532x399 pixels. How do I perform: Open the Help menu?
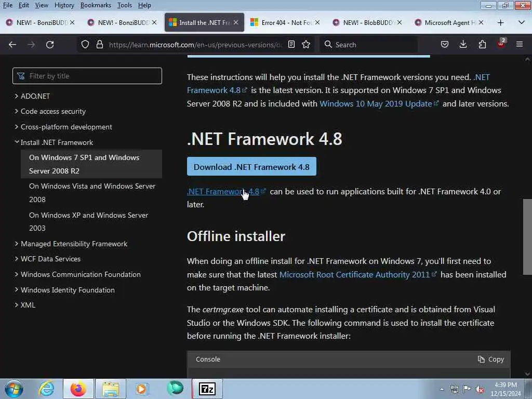[x=144, y=5]
